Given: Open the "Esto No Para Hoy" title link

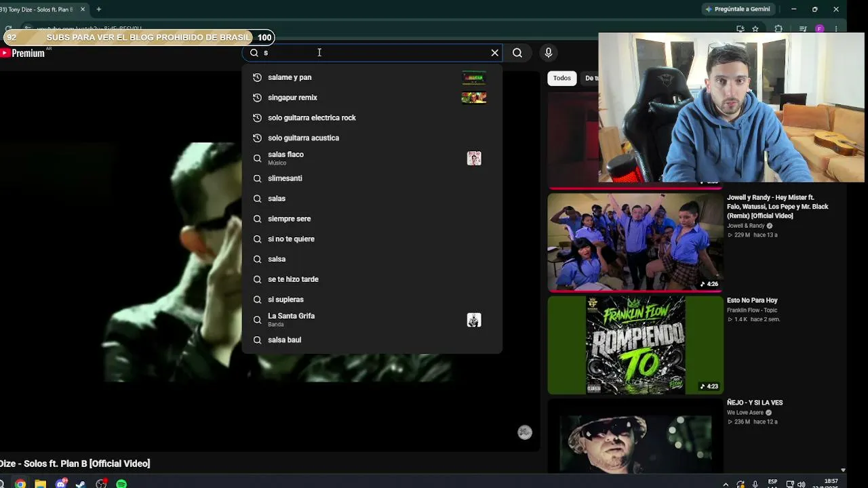Looking at the screenshot, I should tap(752, 300).
